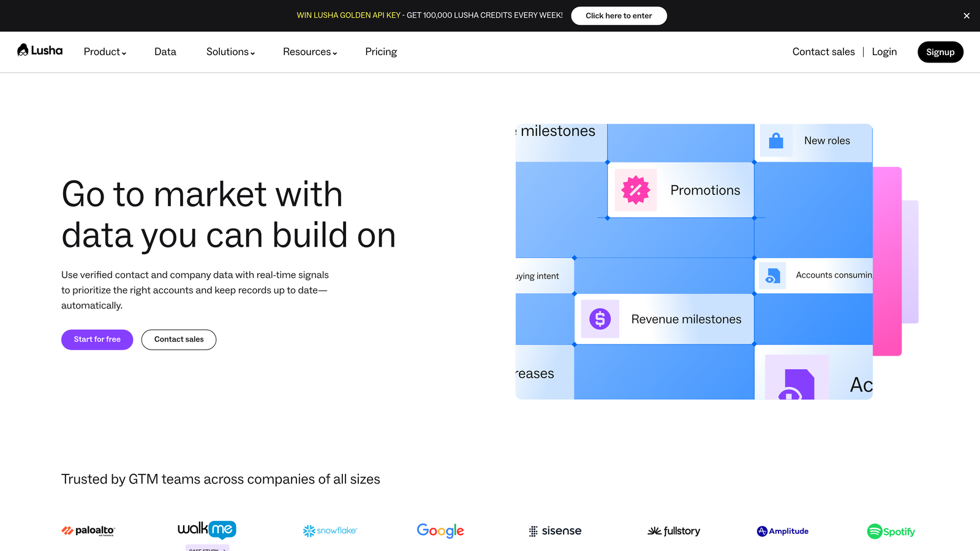Click here to enter the Golden API giveaway
Image resolution: width=980 pixels, height=551 pixels.
(619, 15)
